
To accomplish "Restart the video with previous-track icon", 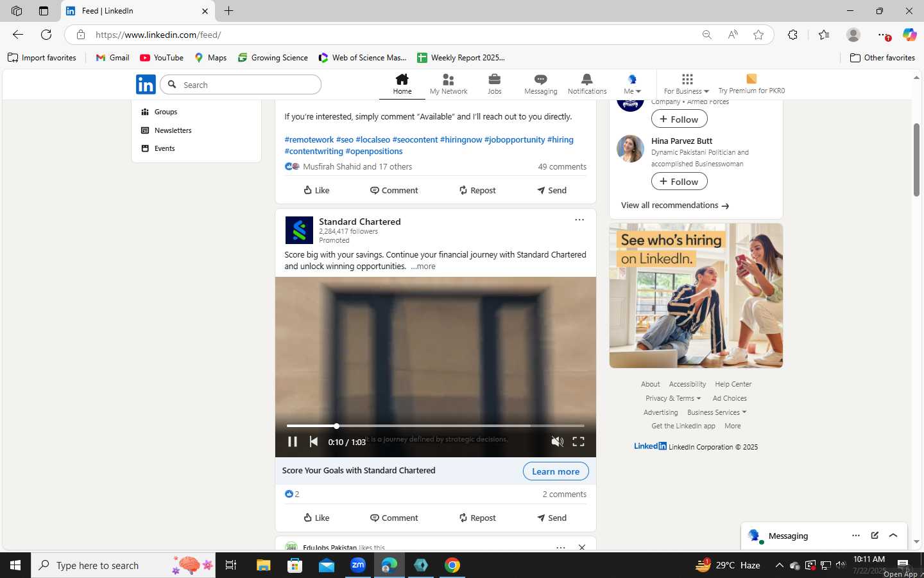I will coord(314,441).
